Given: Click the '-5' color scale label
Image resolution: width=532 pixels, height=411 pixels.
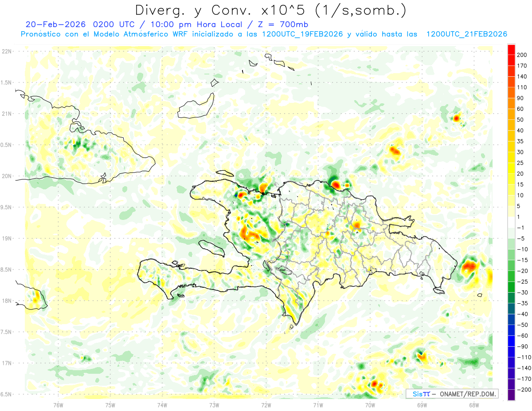Looking at the screenshot, I should click(521, 239).
